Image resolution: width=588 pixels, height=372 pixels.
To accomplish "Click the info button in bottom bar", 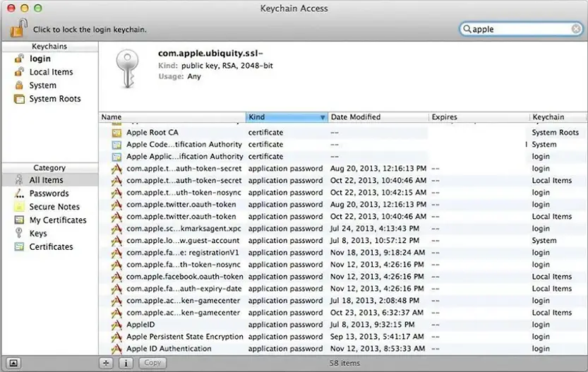I will pyautogui.click(x=126, y=363).
